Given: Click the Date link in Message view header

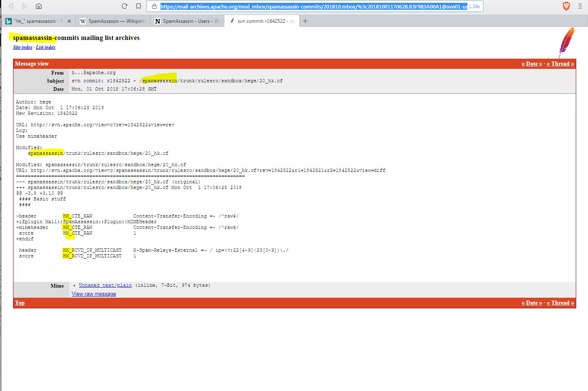Looking at the screenshot, I should tap(532, 64).
